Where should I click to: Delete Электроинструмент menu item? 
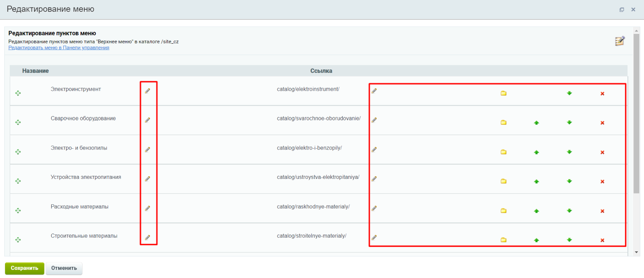click(602, 94)
